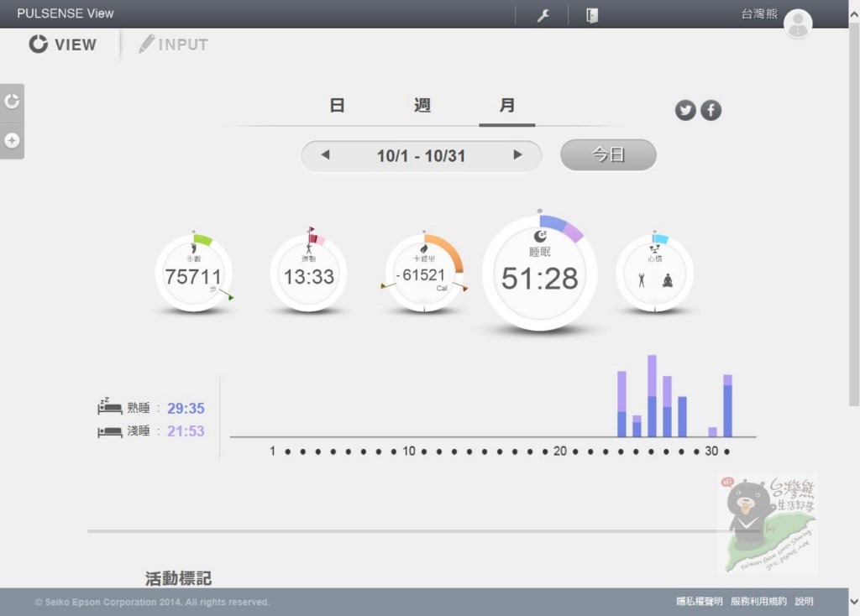This screenshot has width=860, height=616.
Task: Select the sleep 51:28 gauge
Action: coord(540,273)
